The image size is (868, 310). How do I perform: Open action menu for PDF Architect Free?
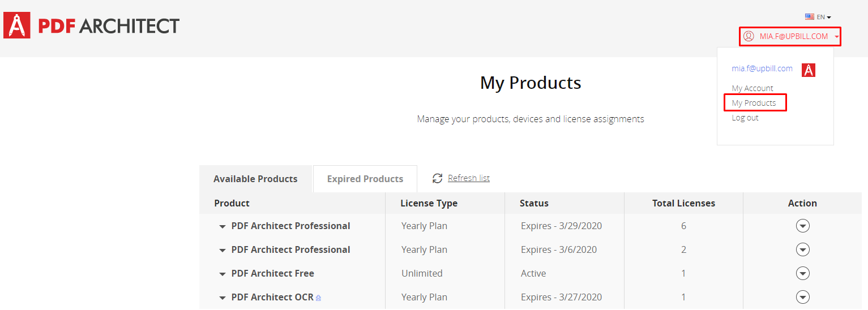coord(802,273)
